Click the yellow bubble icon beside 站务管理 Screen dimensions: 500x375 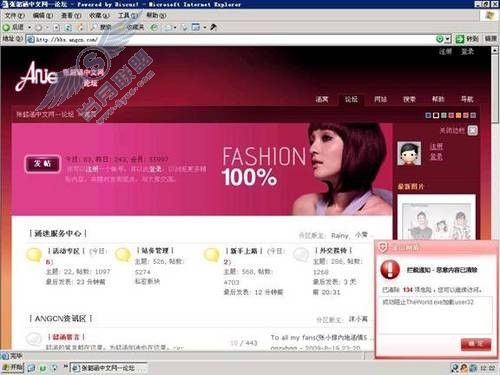[x=123, y=255]
